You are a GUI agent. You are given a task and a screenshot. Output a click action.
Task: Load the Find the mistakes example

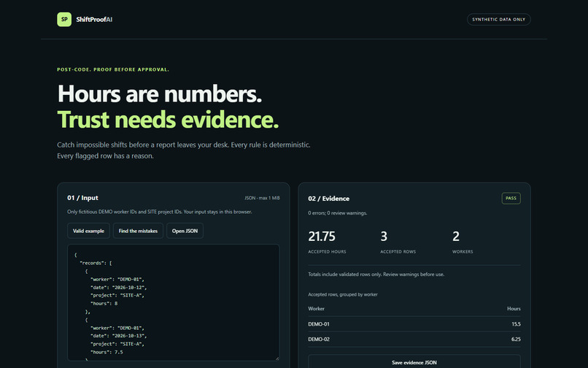click(x=138, y=231)
